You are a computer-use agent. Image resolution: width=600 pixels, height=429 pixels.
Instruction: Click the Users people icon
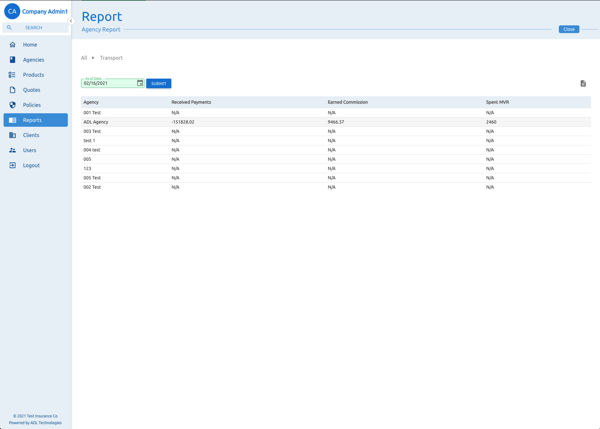point(12,150)
